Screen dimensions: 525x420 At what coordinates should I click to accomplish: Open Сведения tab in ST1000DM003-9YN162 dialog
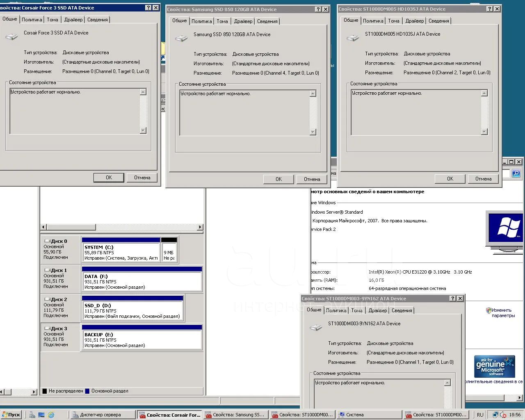[x=402, y=310]
